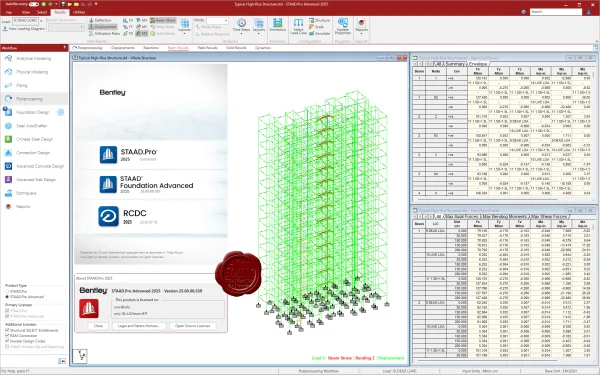Toggle the RAM Connection license checkbox

[7, 336]
